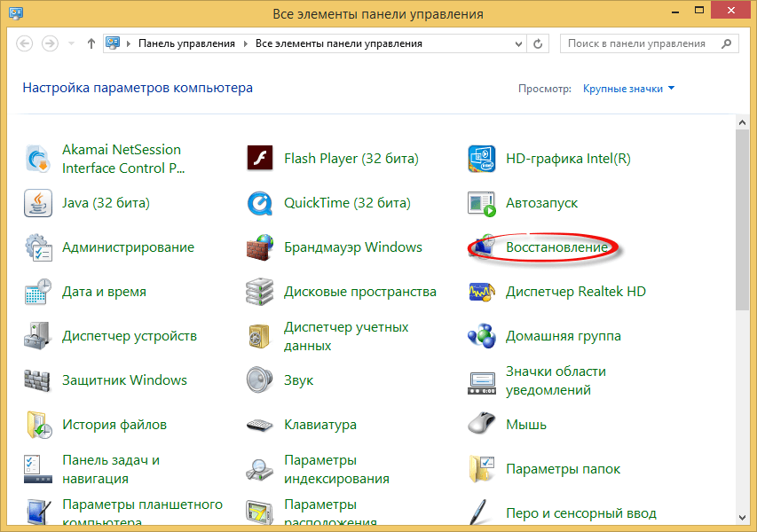Click the search magnifier icon
Viewport: 757px width, 532px height.
(x=726, y=44)
